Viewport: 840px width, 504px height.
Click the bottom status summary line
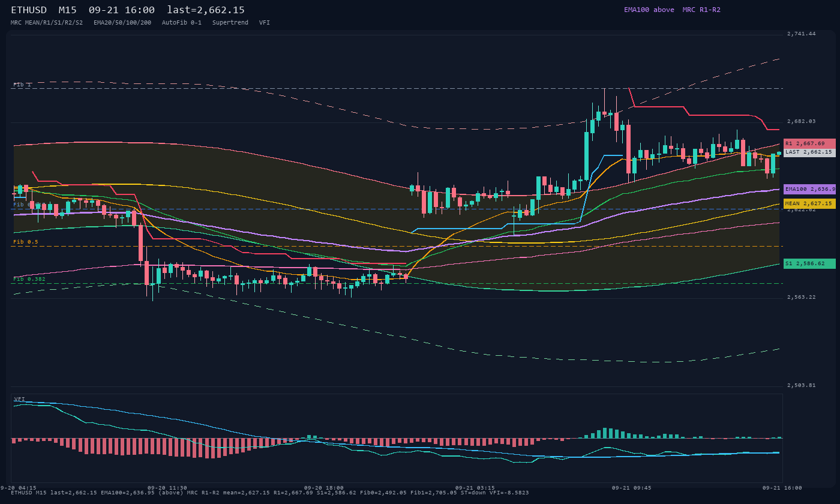tap(270, 493)
